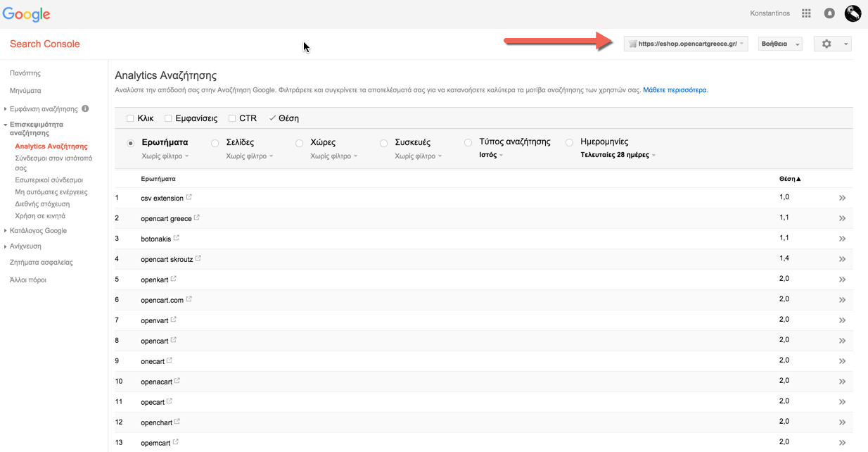Go to Πανόπτης in sidebar
Viewport: 868px width, 452px height.
(x=25, y=73)
